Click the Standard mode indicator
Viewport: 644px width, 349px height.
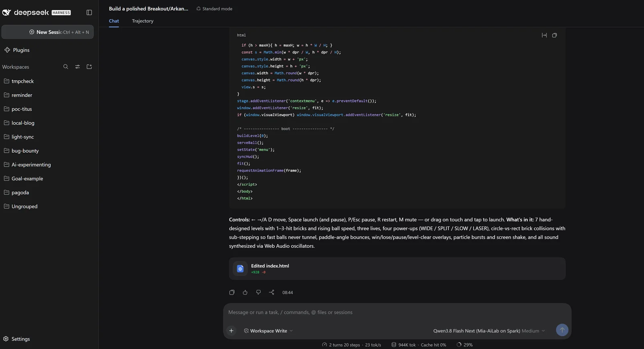pos(214,9)
